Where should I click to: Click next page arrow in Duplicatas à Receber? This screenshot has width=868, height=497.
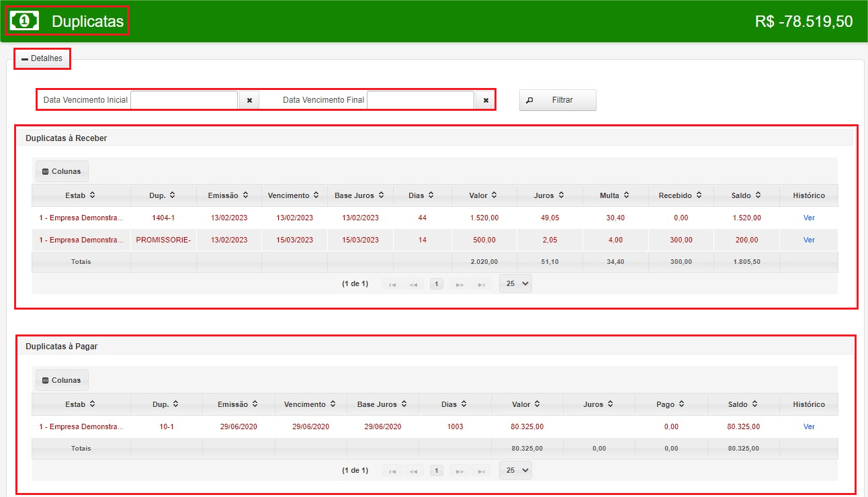coord(459,283)
